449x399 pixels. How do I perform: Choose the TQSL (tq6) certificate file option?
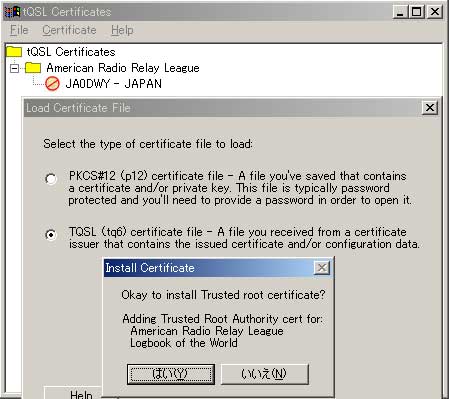coord(51,235)
